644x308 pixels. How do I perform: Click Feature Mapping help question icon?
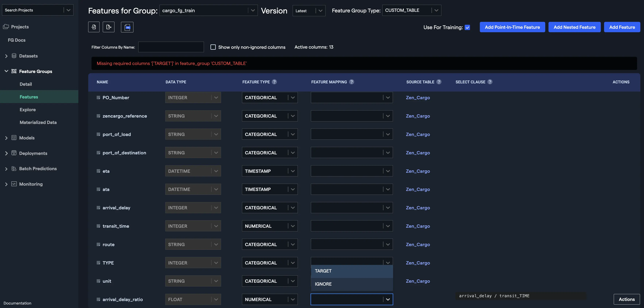[352, 82]
